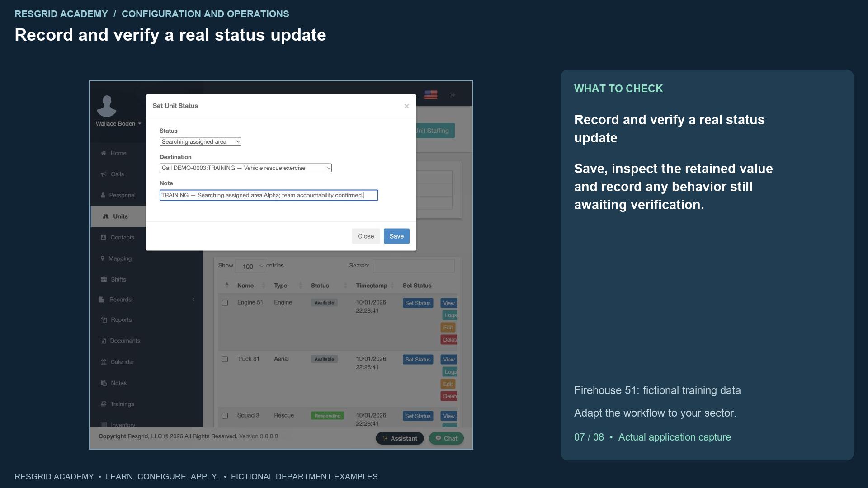
Task: Click the US flag language icon
Action: point(430,94)
